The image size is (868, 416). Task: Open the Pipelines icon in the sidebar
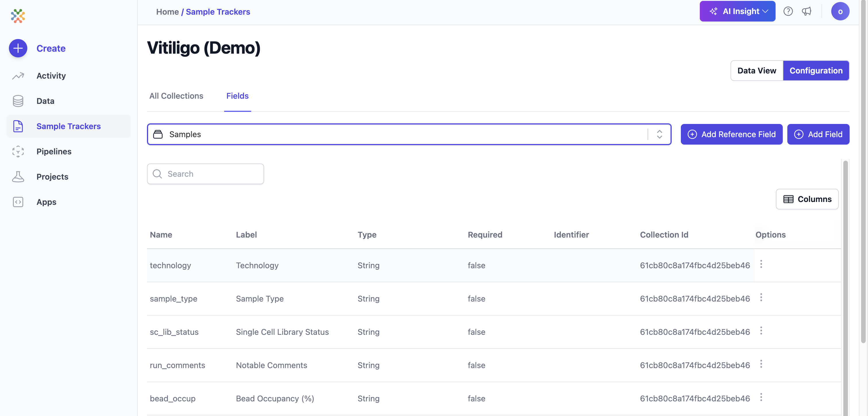[18, 151]
